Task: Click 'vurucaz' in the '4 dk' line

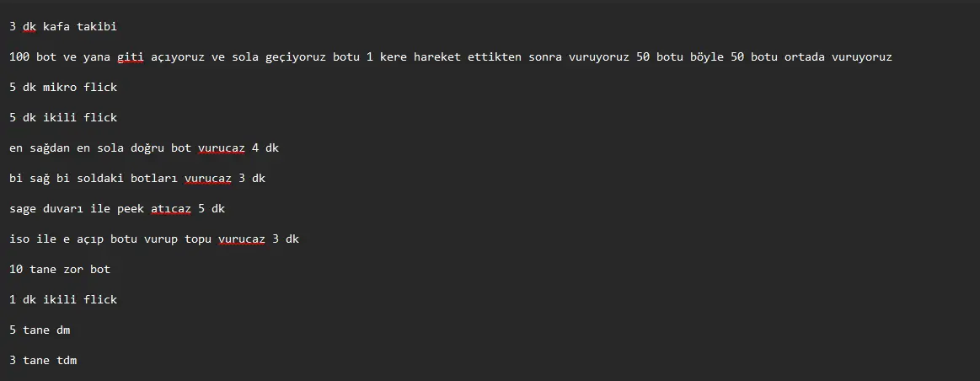Action: [222, 148]
